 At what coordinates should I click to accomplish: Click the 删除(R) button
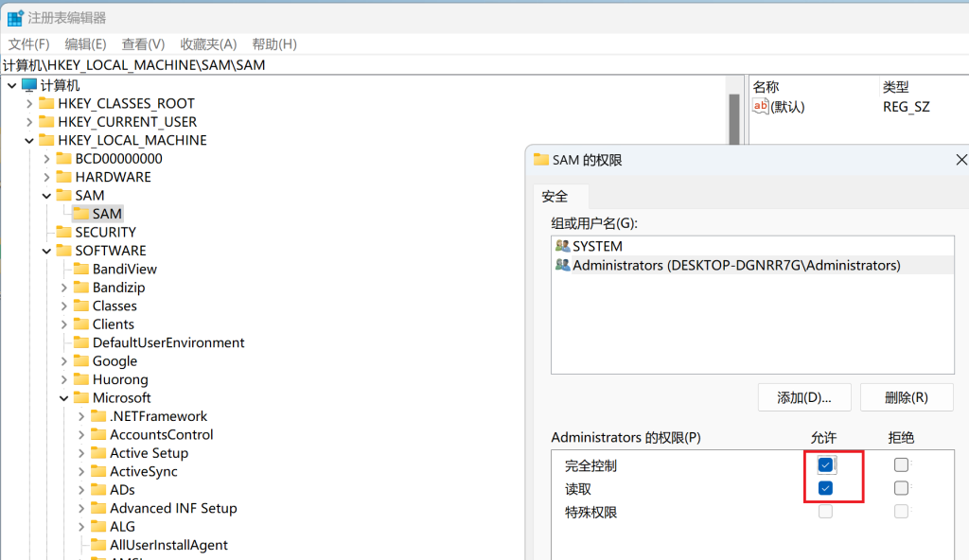[x=906, y=397]
